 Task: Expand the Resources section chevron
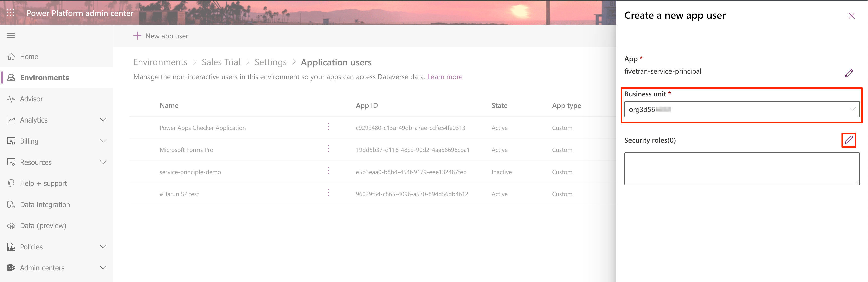(x=103, y=162)
